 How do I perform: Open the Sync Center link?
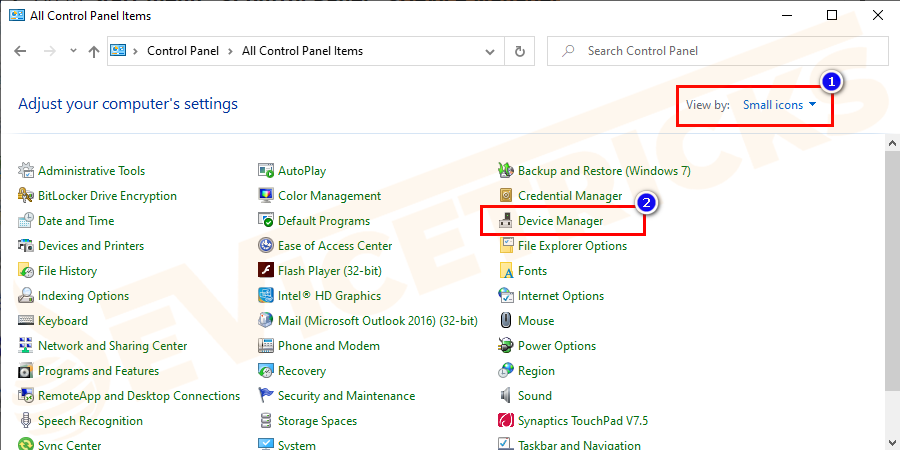pyautogui.click(x=69, y=445)
